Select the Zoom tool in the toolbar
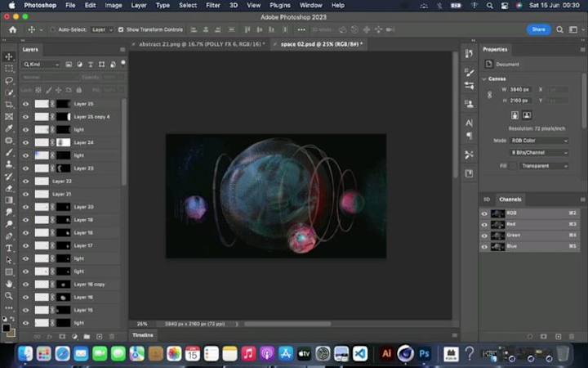588x368 pixels. (9, 296)
